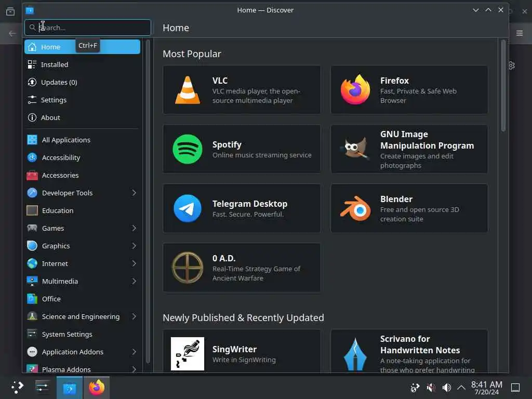Click the 0 A.D. title text
532x399 pixels.
(224, 258)
